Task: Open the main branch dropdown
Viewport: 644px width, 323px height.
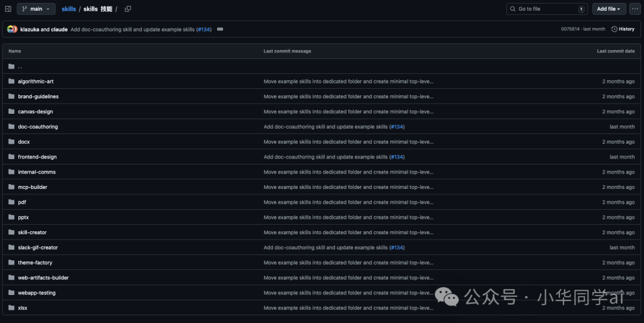Action: click(x=36, y=9)
